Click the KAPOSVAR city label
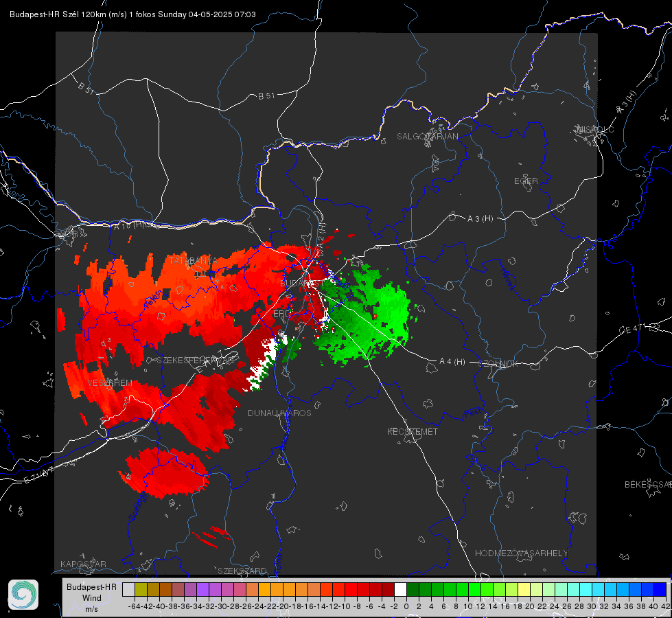The width and height of the screenshot is (672, 618). [83, 564]
